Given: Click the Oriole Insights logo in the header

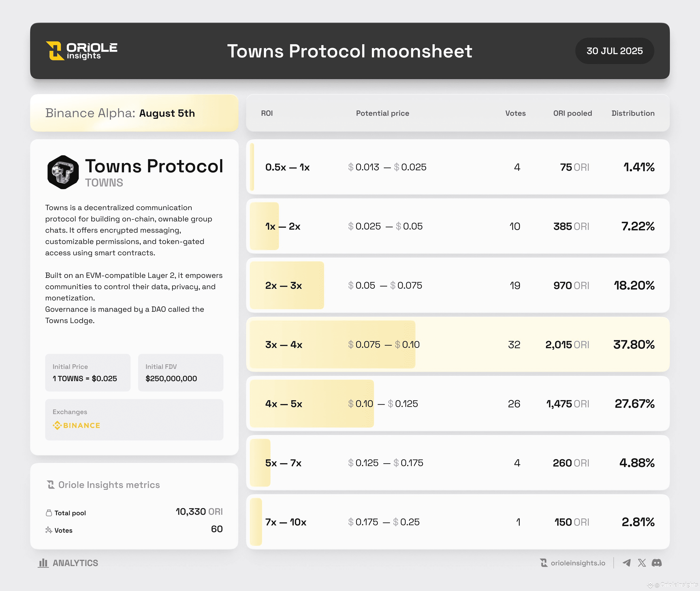Looking at the screenshot, I should [x=81, y=51].
